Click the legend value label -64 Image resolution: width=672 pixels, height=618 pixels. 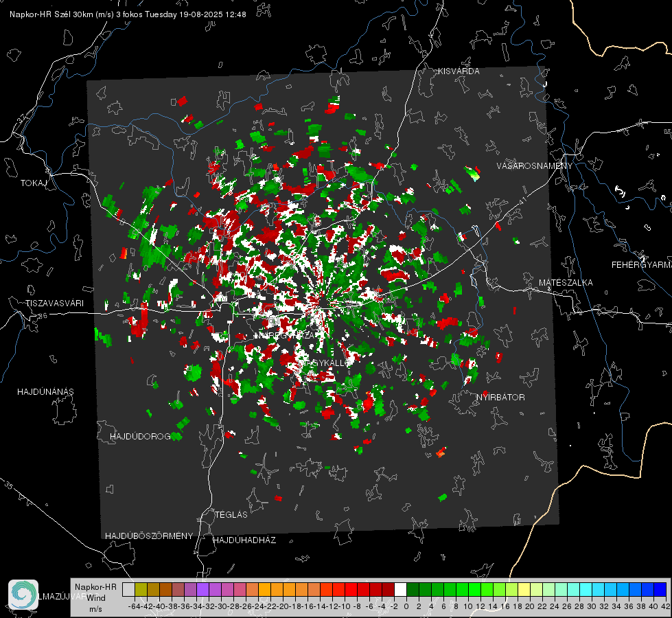135,607
